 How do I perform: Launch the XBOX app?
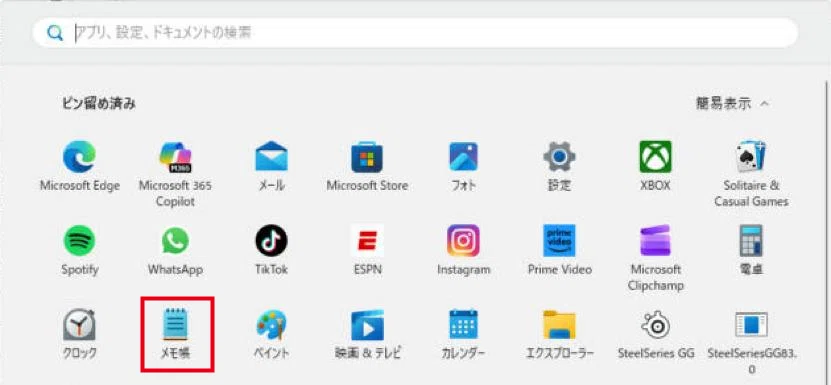[656, 166]
